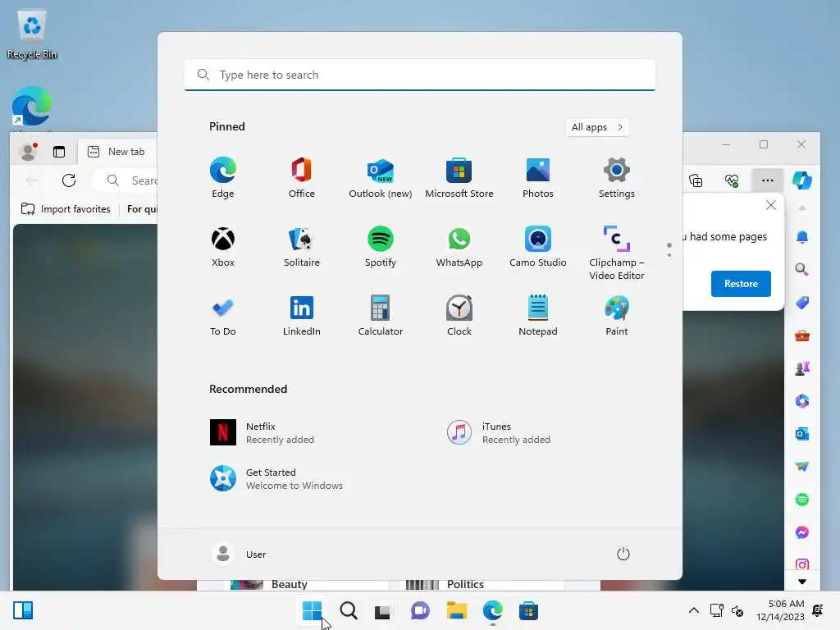Open Copilot in the Edge toolbar

[x=802, y=180]
